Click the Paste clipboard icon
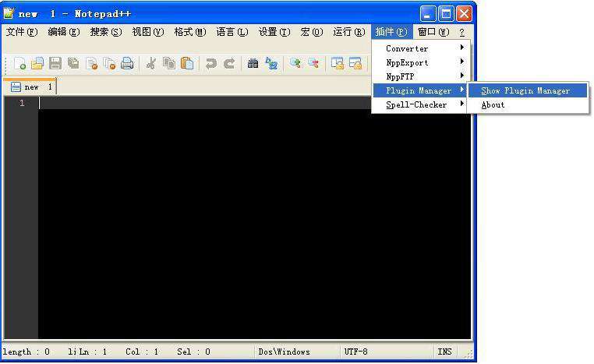Viewport: 594px width, 364px height. [187, 63]
